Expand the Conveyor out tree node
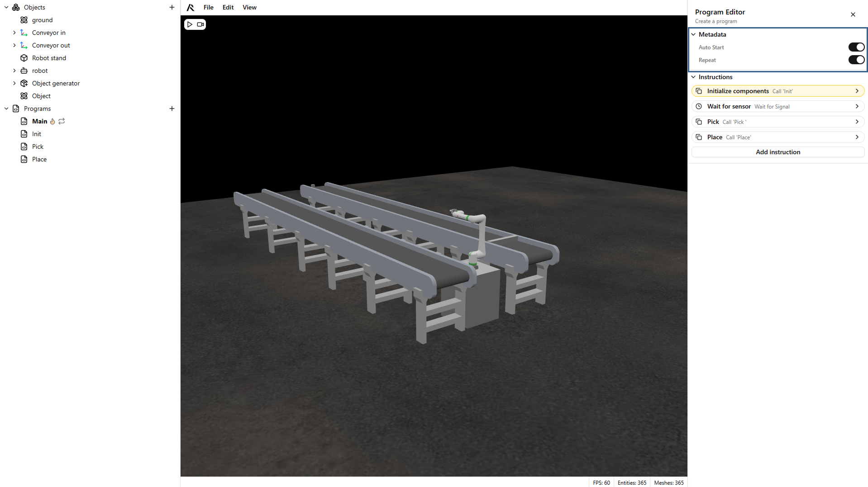868x487 pixels. point(14,45)
